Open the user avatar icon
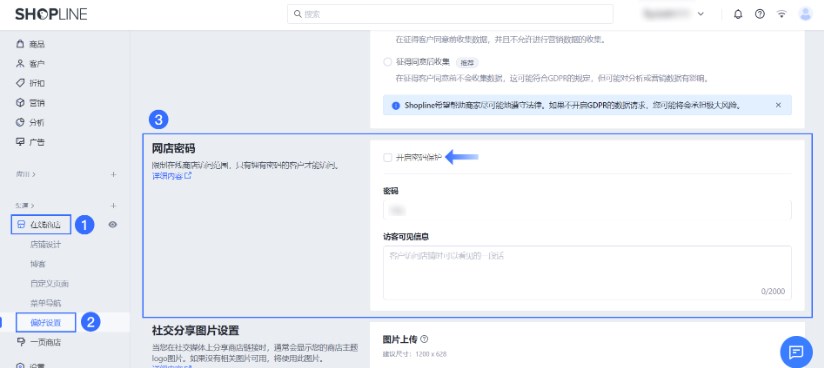 coord(805,14)
